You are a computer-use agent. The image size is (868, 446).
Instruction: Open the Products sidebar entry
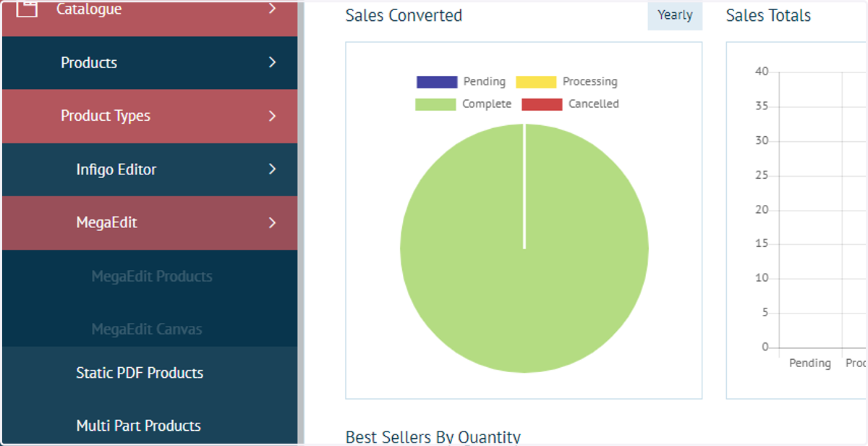coord(150,63)
